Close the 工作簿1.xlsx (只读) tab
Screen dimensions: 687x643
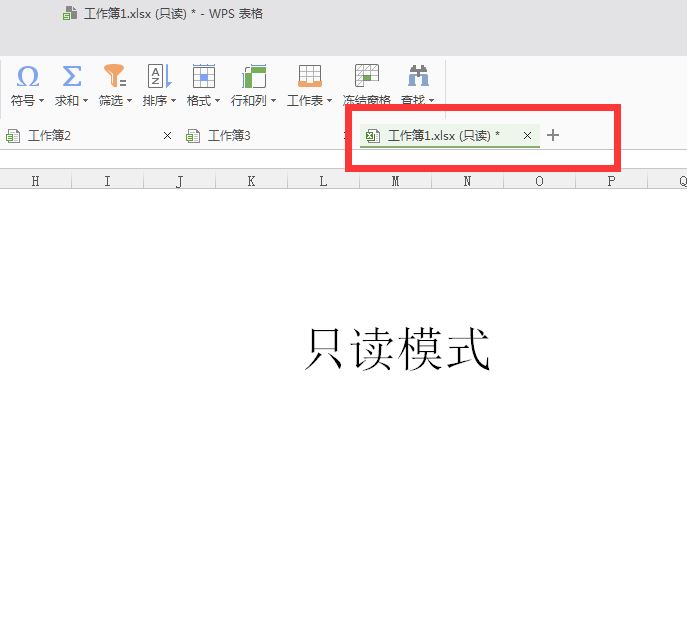pyautogui.click(x=528, y=136)
